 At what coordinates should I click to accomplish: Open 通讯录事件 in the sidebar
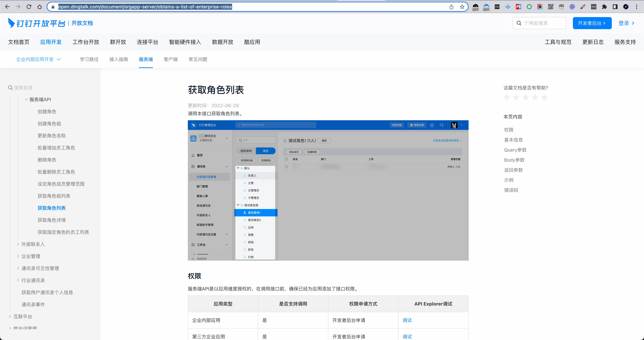point(33,304)
